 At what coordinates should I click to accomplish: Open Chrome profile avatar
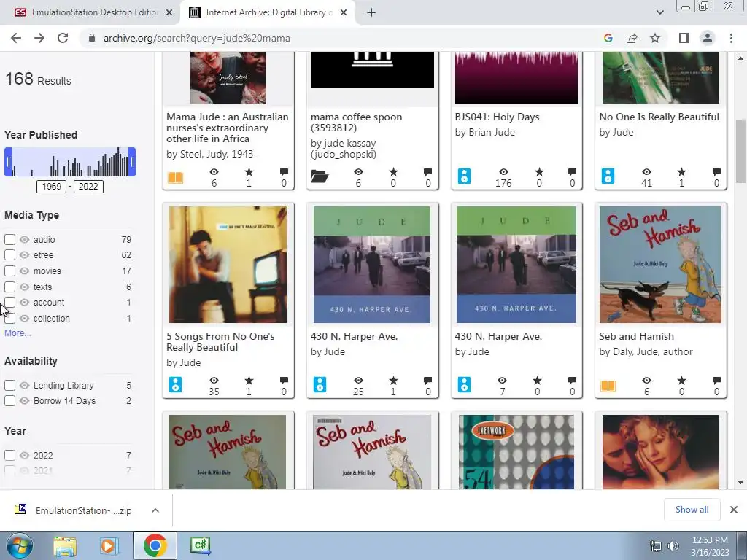708,38
